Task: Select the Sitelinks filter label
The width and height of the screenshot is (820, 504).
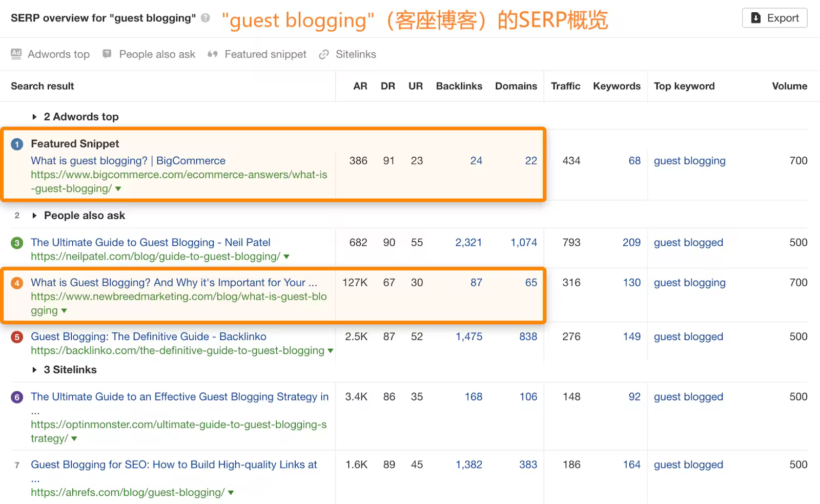Action: 356,54
